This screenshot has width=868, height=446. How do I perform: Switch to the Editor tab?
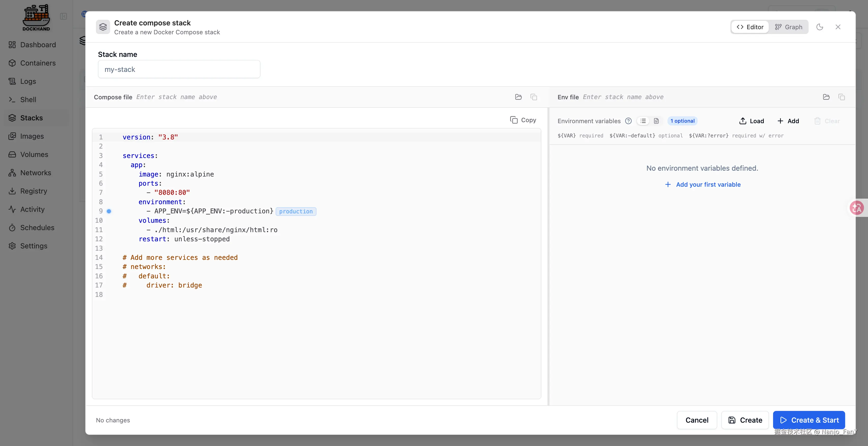(x=750, y=27)
